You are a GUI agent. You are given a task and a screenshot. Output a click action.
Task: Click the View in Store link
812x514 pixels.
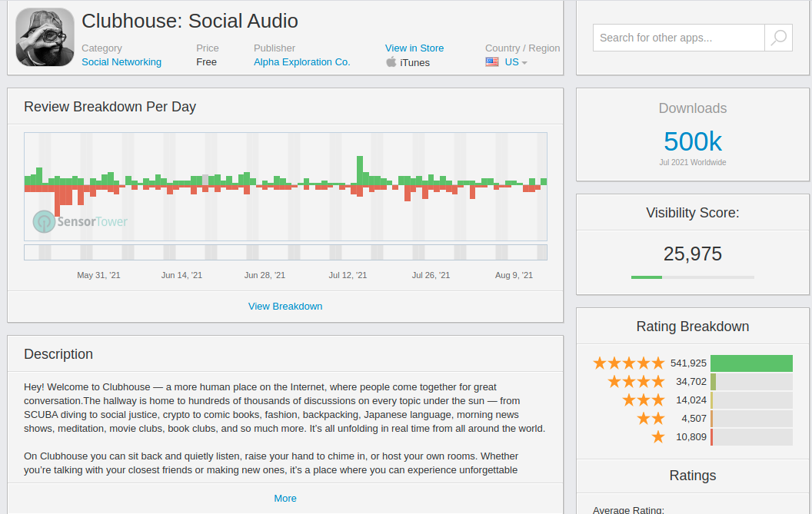pyautogui.click(x=414, y=48)
